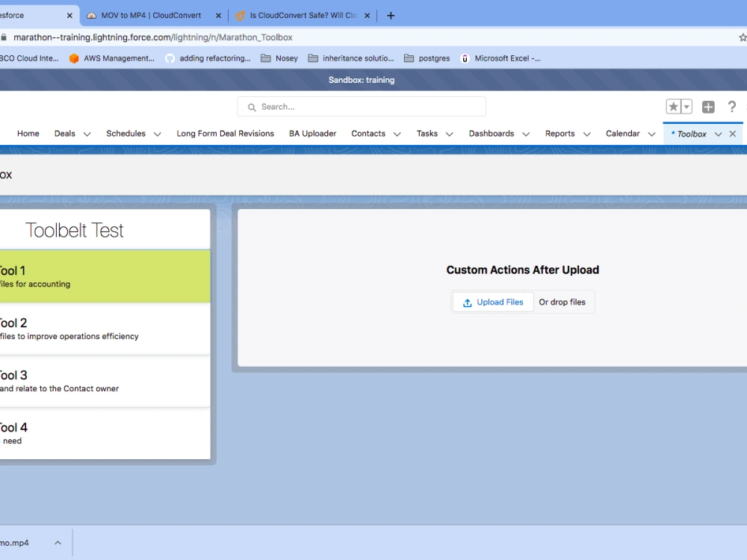This screenshot has height=560, width=747.
Task: Select Tool 2 operations efficiency item
Action: (x=105, y=329)
